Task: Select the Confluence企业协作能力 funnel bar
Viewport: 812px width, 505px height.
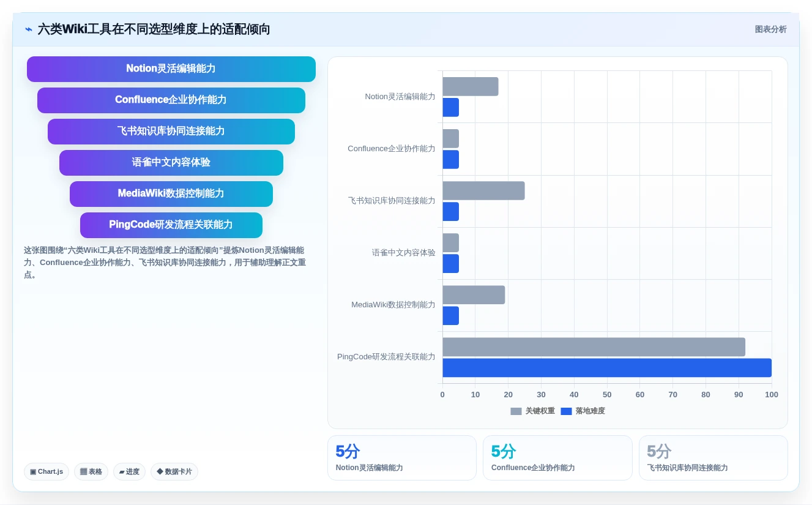Action: pos(171,100)
